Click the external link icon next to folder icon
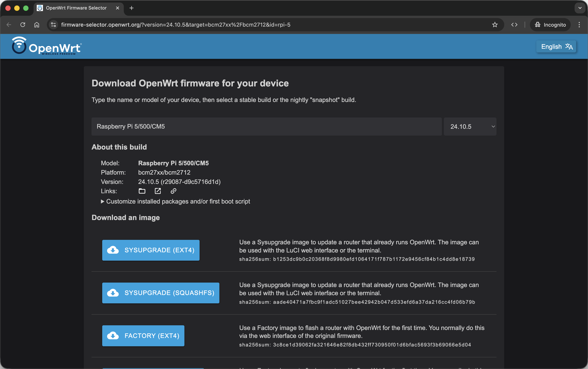588x369 pixels. pyautogui.click(x=158, y=191)
